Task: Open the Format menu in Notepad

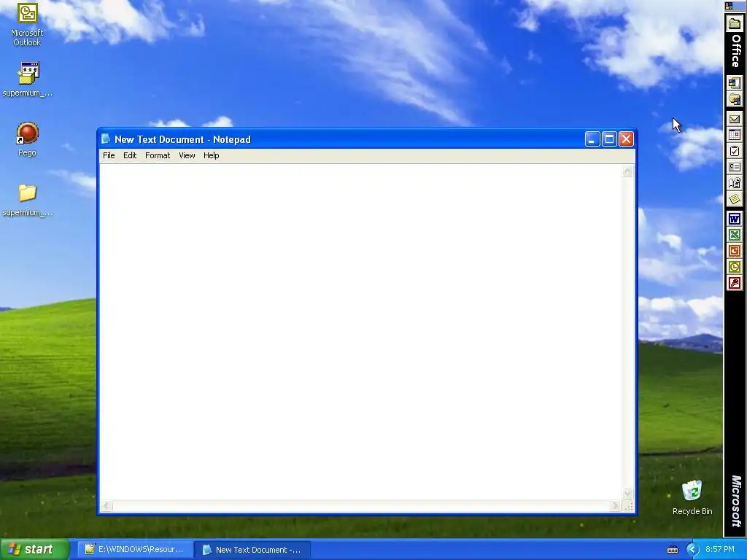Action: 158,155
